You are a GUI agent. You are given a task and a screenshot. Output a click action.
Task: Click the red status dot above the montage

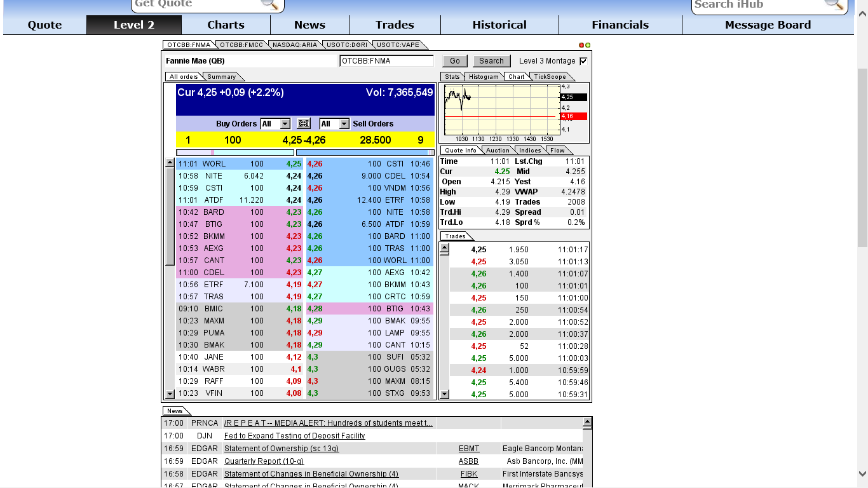pyautogui.click(x=580, y=45)
